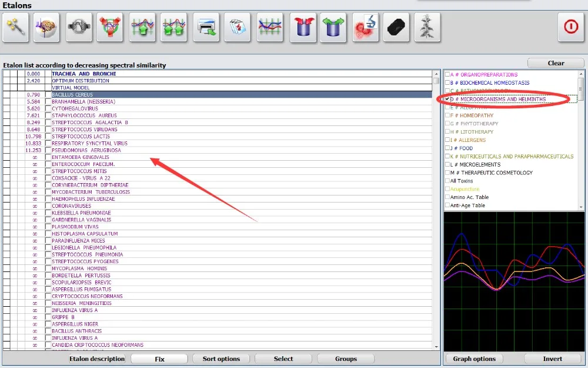Check F # HOMEOPATHY group
This screenshot has width=588, height=368.
447,115
